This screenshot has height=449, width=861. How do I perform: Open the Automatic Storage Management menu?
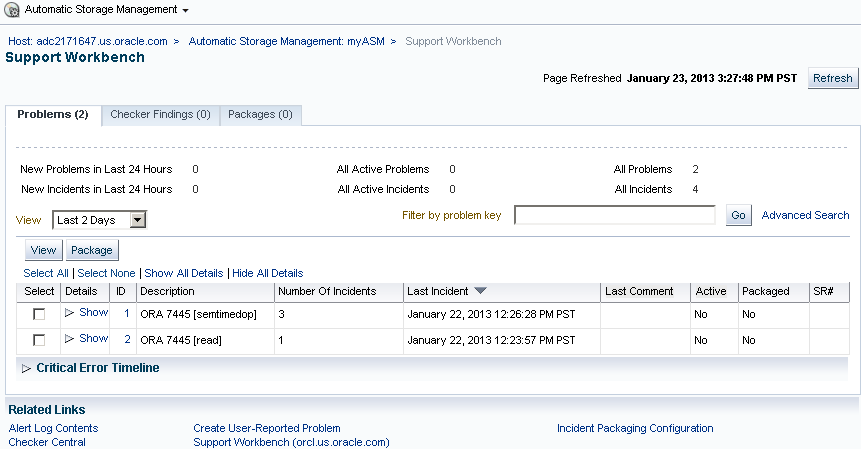click(107, 10)
